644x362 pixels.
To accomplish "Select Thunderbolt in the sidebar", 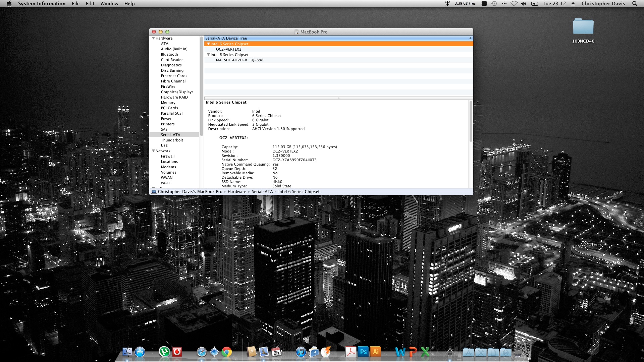I will pyautogui.click(x=172, y=140).
